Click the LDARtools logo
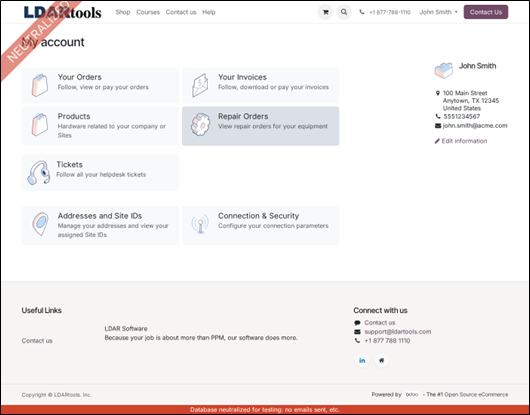Image resolution: width=530 pixels, height=415 pixels. (63, 12)
